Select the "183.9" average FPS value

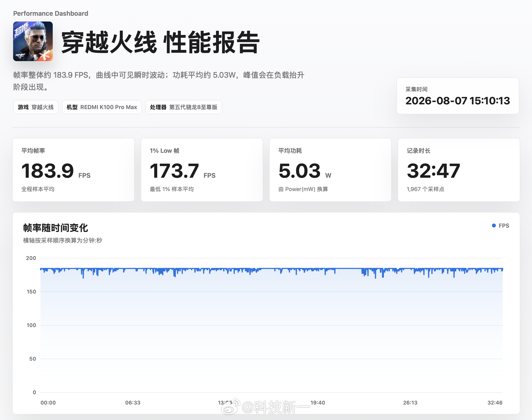tap(48, 171)
